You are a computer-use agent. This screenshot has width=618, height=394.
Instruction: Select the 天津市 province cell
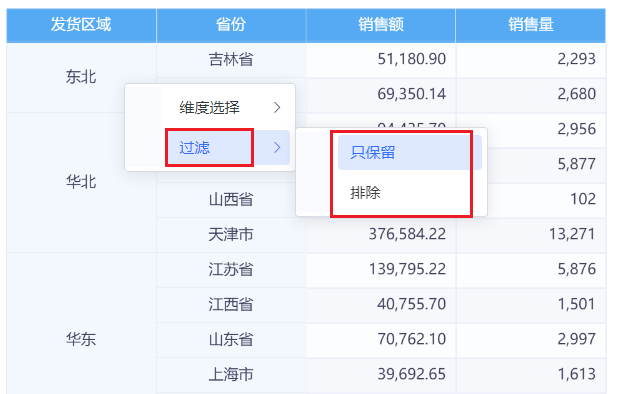click(231, 234)
